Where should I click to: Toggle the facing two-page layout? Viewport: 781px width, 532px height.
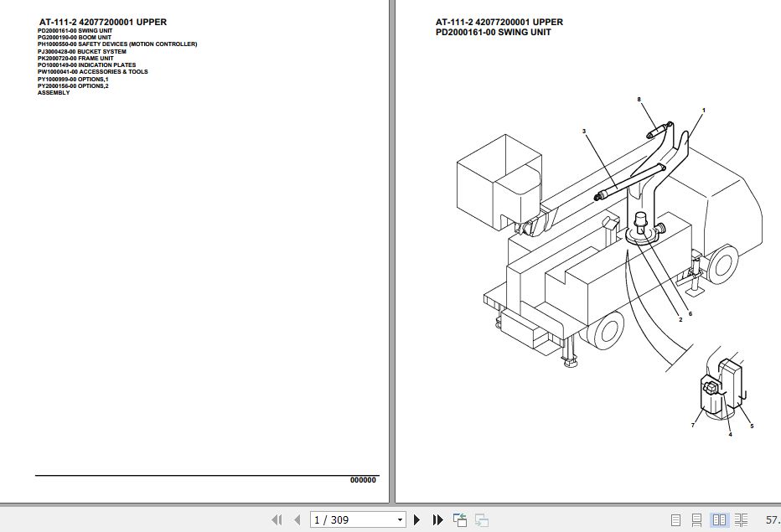tap(719, 519)
